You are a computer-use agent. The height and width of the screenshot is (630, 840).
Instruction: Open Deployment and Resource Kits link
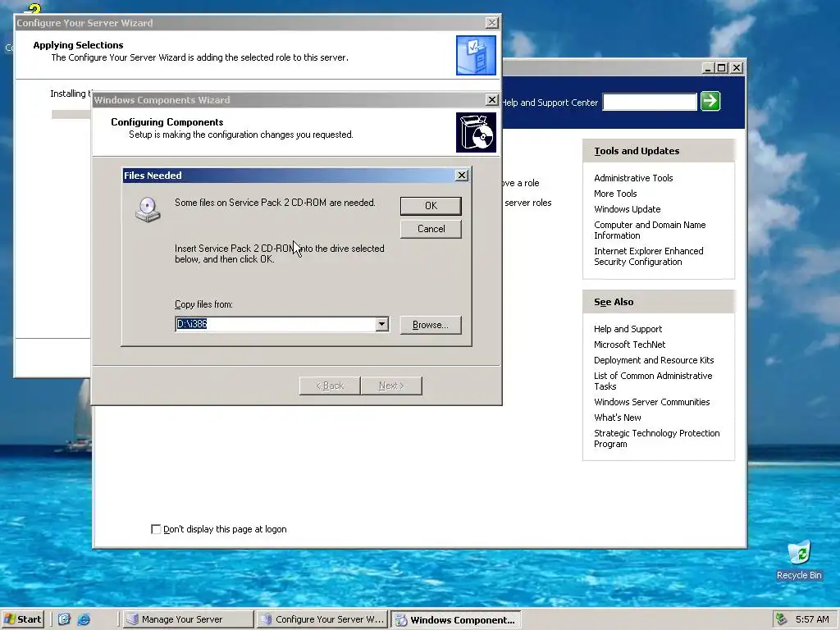(x=654, y=360)
